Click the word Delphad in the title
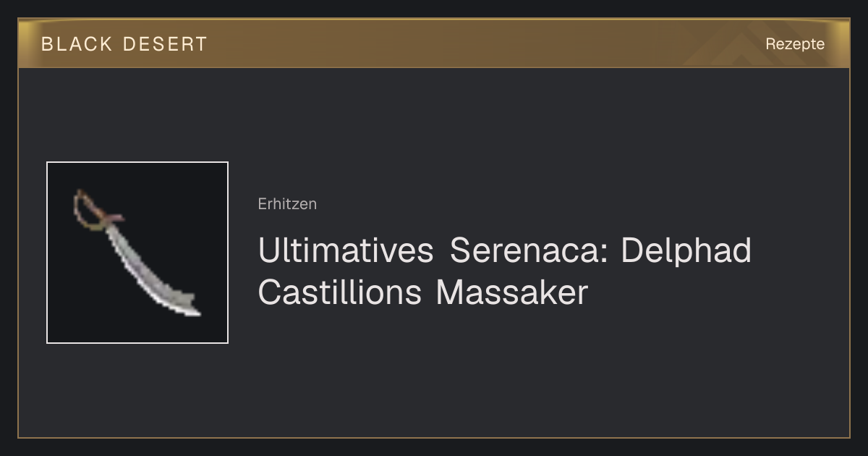The height and width of the screenshot is (456, 868). 686,250
